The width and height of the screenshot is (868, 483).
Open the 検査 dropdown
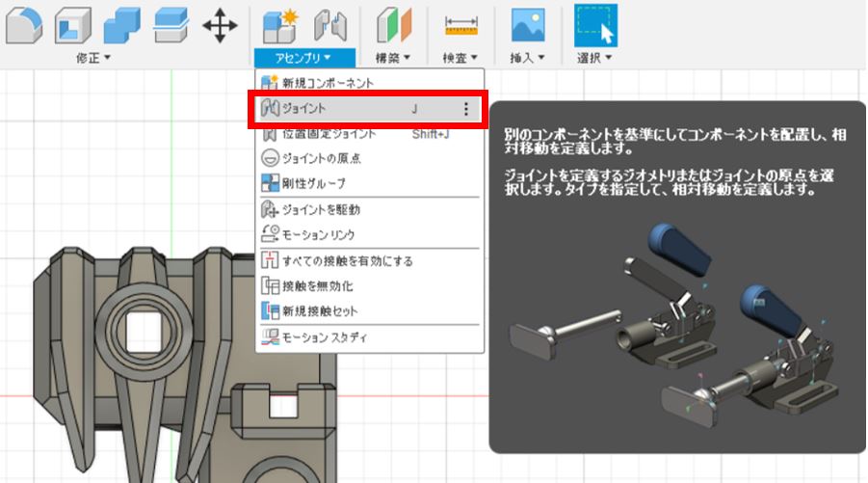pos(460,58)
